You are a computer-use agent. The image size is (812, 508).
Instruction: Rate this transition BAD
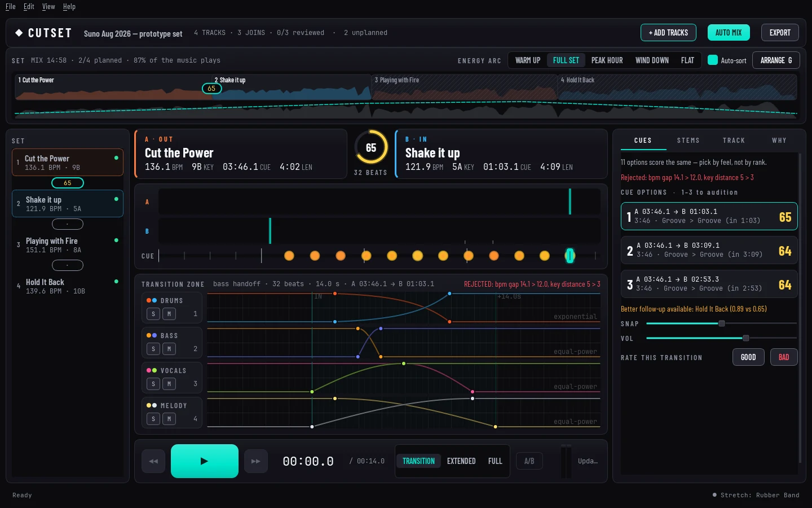(784, 357)
